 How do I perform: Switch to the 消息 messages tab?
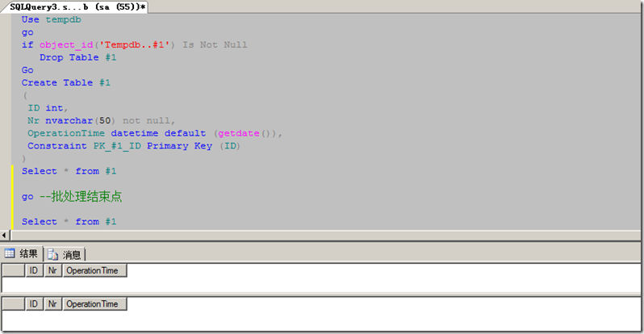pyautogui.click(x=65, y=254)
